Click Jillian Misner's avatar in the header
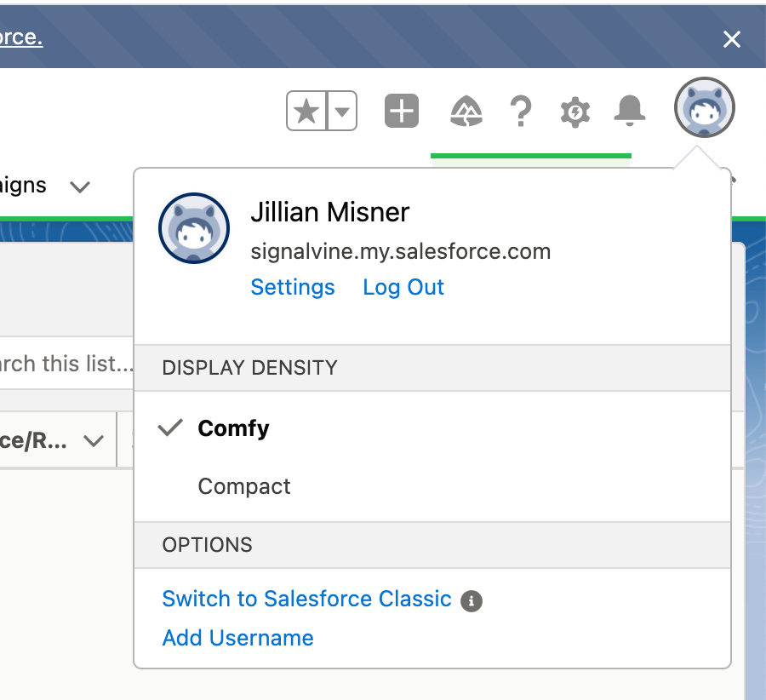The height and width of the screenshot is (700, 766). 704,108
